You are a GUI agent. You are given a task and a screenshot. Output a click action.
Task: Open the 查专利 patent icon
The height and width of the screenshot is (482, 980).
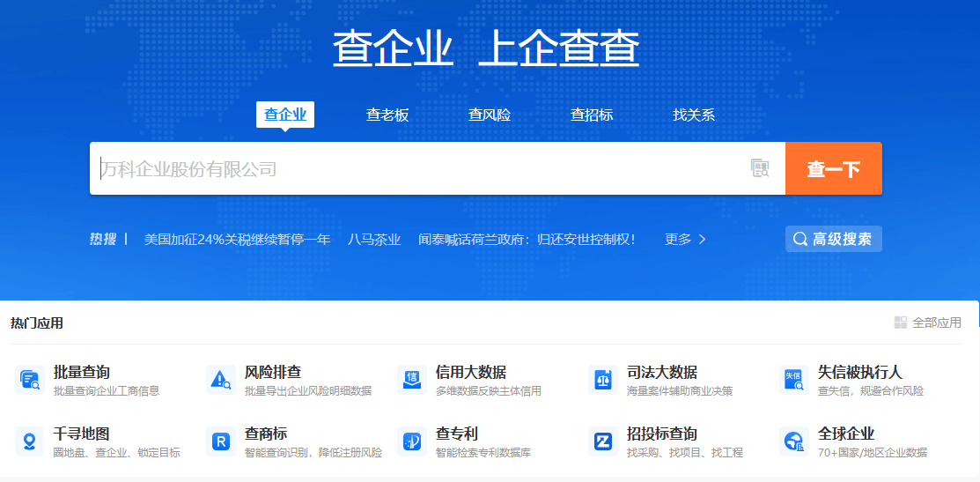pos(411,441)
